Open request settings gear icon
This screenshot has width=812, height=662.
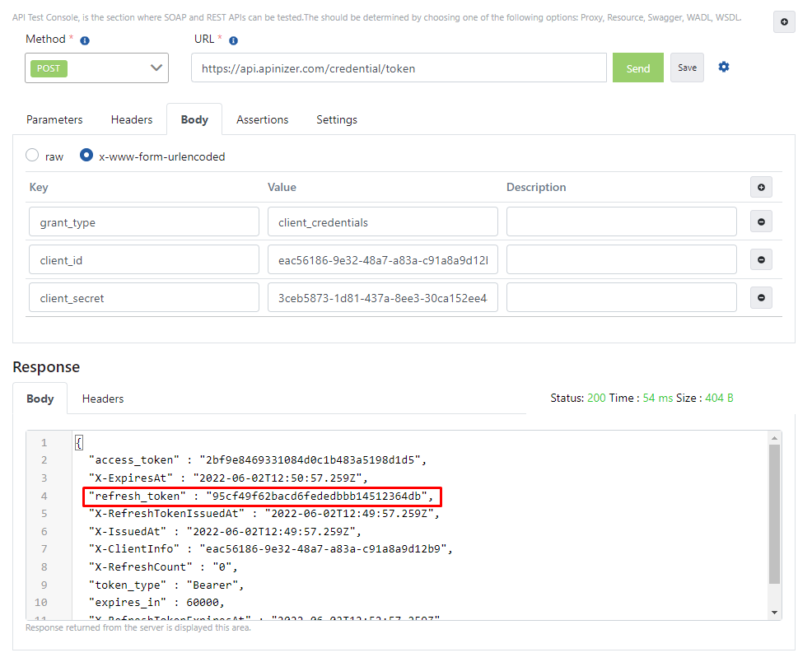(724, 67)
